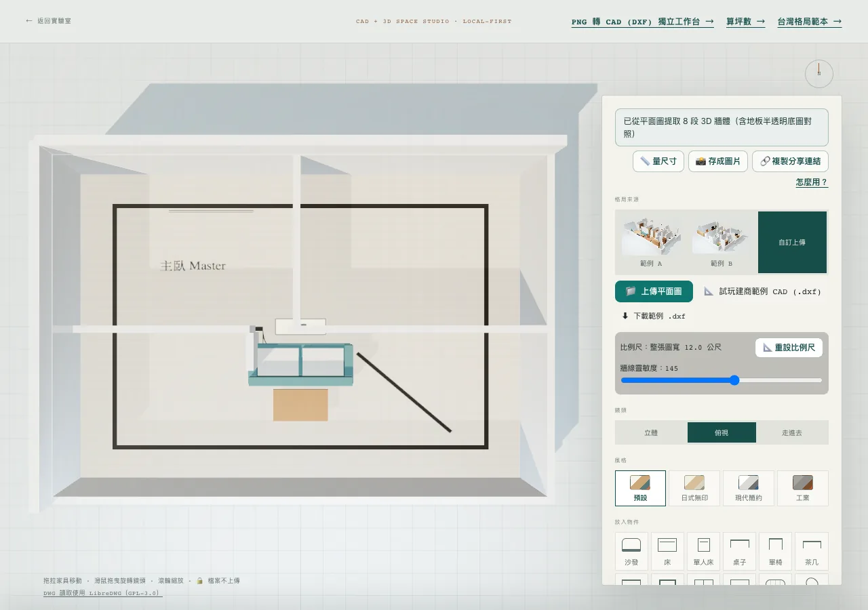The height and width of the screenshot is (610, 868).
Task: Switch to the 工業 industrial style
Action: [803, 488]
